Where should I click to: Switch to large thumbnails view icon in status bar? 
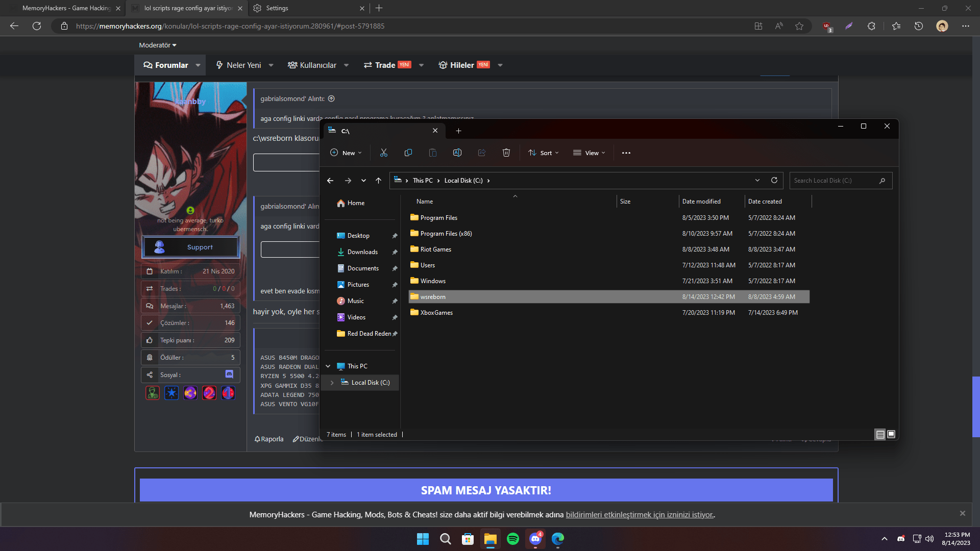pos(891,435)
